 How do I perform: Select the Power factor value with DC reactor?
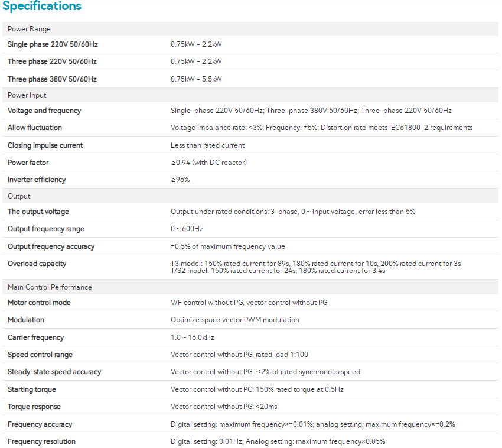[208, 163]
